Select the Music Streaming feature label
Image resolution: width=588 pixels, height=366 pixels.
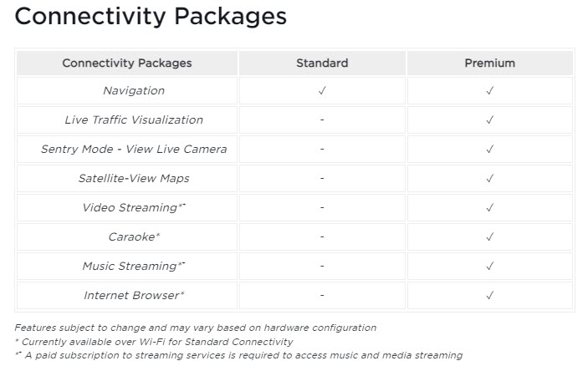click(134, 266)
